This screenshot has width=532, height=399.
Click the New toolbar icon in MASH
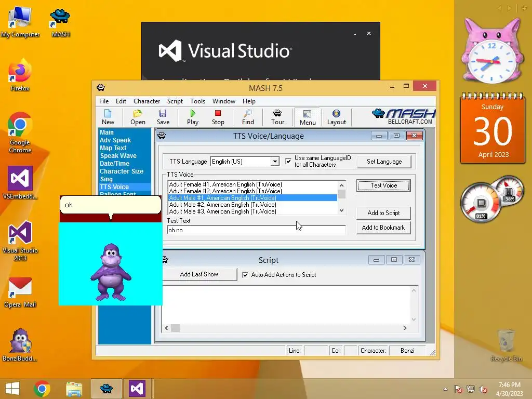point(108,117)
